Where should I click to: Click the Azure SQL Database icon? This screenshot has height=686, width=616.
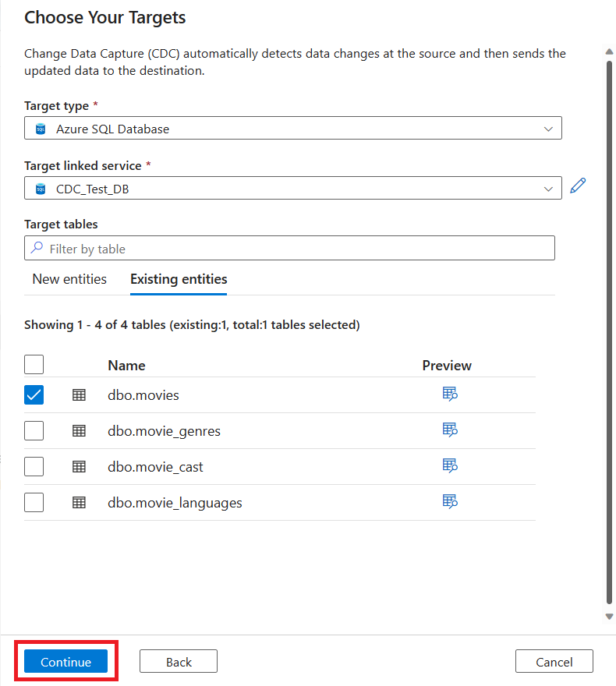tap(38, 128)
